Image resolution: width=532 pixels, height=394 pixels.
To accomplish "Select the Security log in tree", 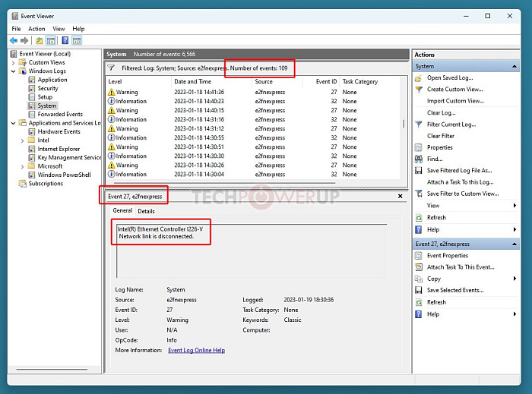I will point(48,88).
